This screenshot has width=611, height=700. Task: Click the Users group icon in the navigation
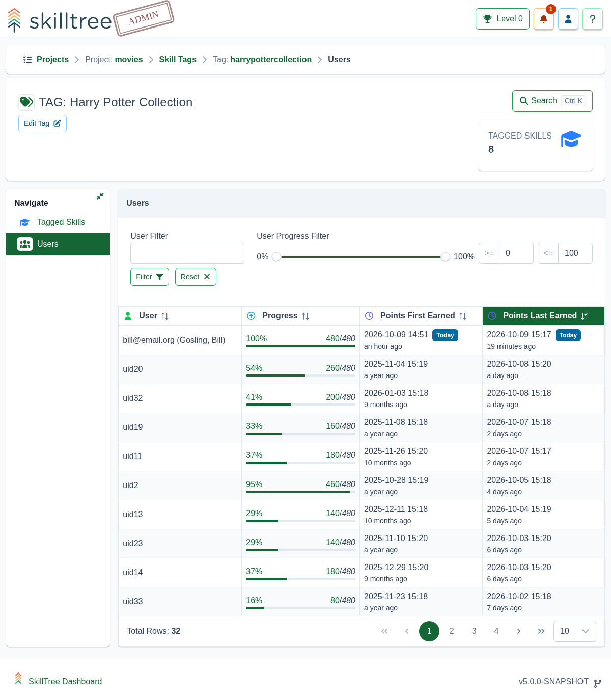click(25, 244)
